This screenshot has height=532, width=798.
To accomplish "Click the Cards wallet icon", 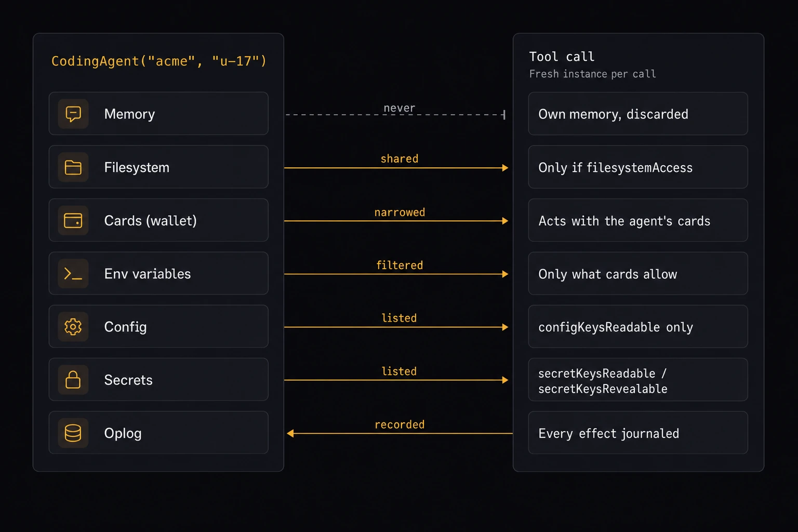I will [x=73, y=220].
